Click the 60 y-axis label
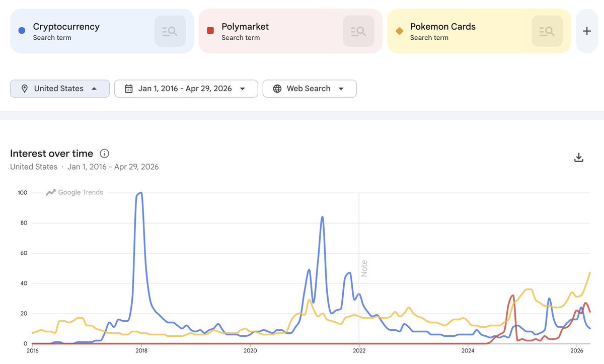This screenshot has height=364, width=604. click(x=24, y=253)
